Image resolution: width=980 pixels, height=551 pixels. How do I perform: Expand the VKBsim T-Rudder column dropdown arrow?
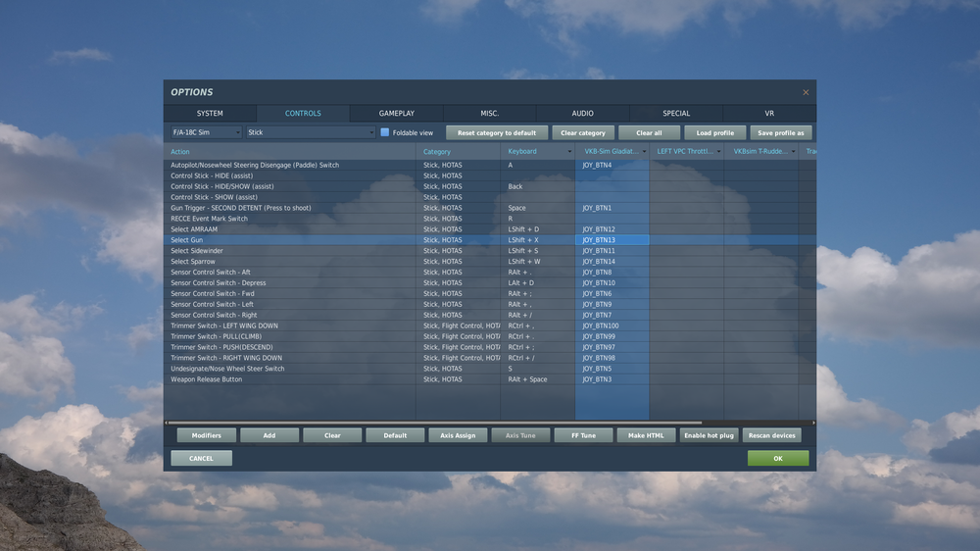pos(793,151)
